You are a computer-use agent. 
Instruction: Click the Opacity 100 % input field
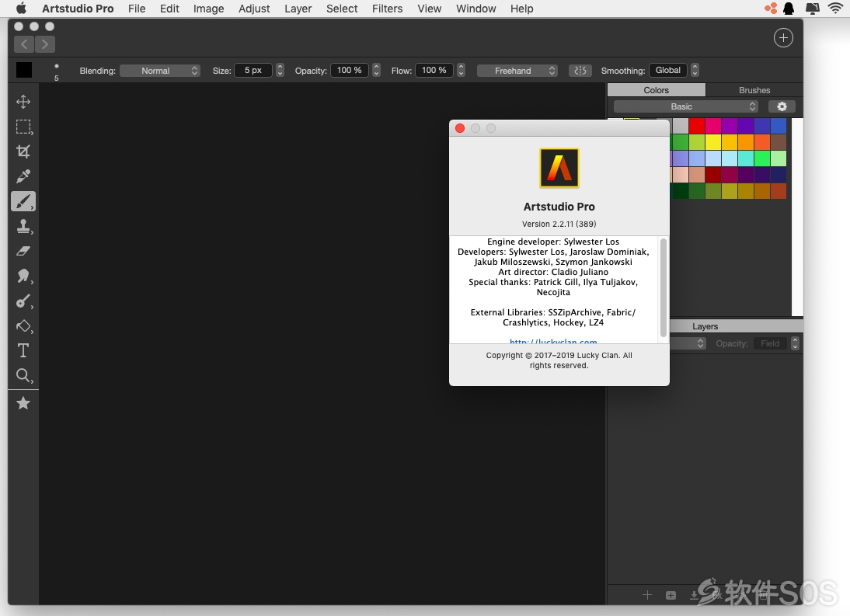click(x=350, y=71)
